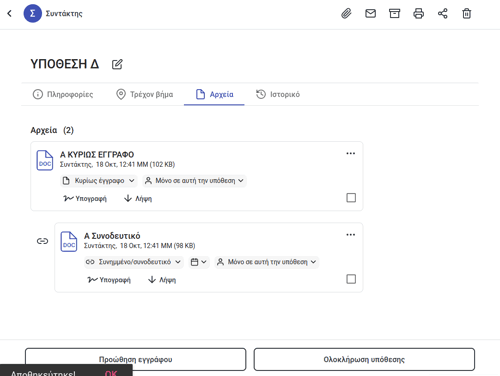Select the Αρχεία tab
Viewport: 500px width, 376px height.
click(214, 94)
